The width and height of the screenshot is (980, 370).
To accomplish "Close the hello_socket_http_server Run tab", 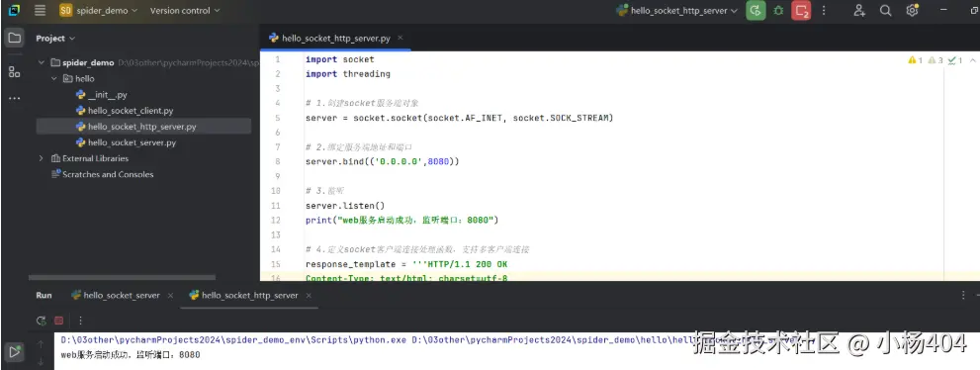I will click(x=309, y=295).
